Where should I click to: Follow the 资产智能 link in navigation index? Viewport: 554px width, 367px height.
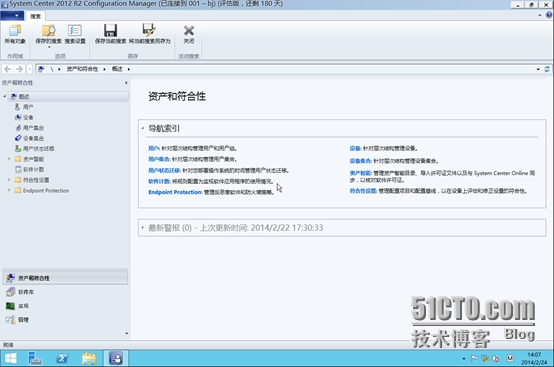(x=360, y=173)
